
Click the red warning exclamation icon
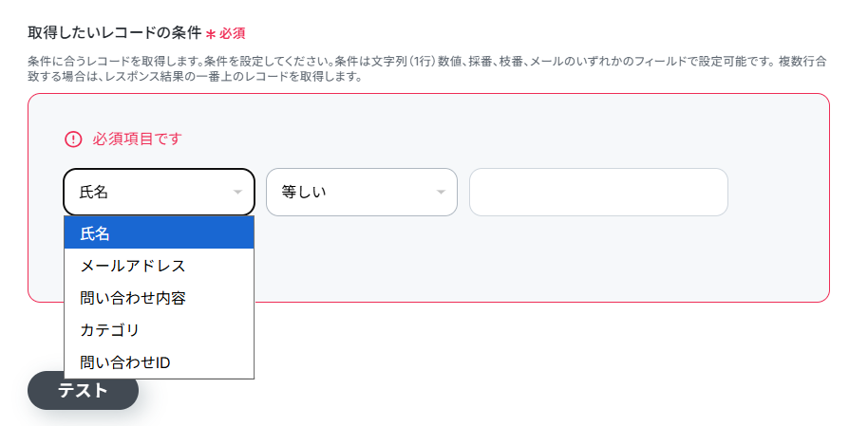point(73,139)
